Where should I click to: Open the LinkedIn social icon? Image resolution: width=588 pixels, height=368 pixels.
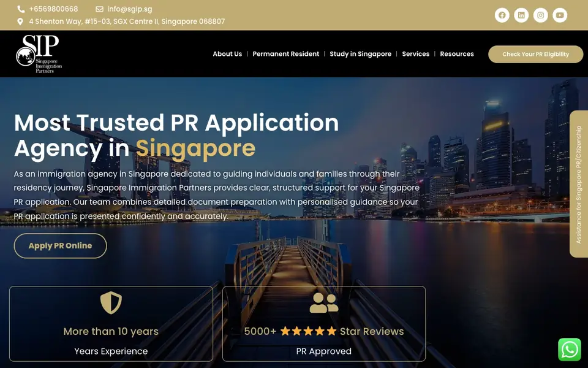(x=521, y=15)
